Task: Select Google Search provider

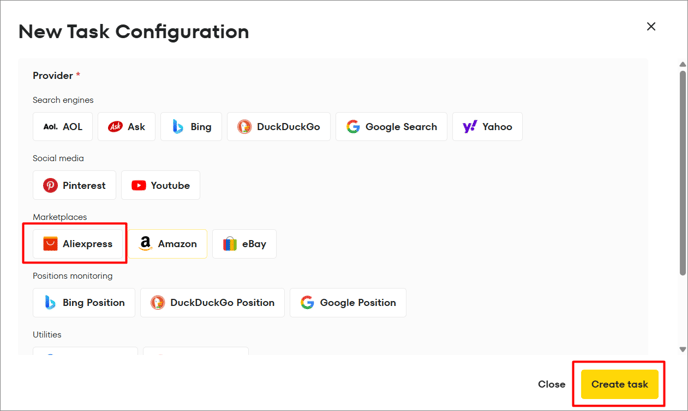Action: (391, 127)
